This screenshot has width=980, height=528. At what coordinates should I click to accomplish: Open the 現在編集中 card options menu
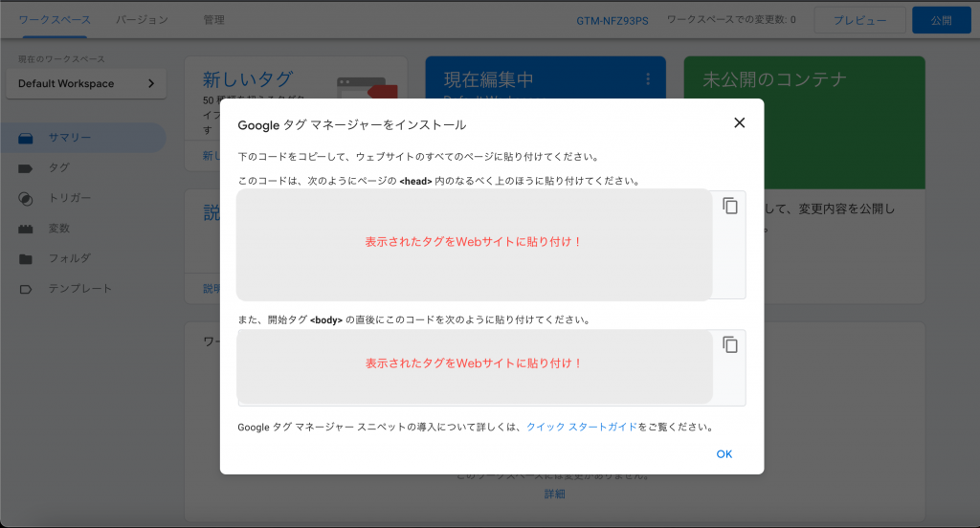[648, 79]
